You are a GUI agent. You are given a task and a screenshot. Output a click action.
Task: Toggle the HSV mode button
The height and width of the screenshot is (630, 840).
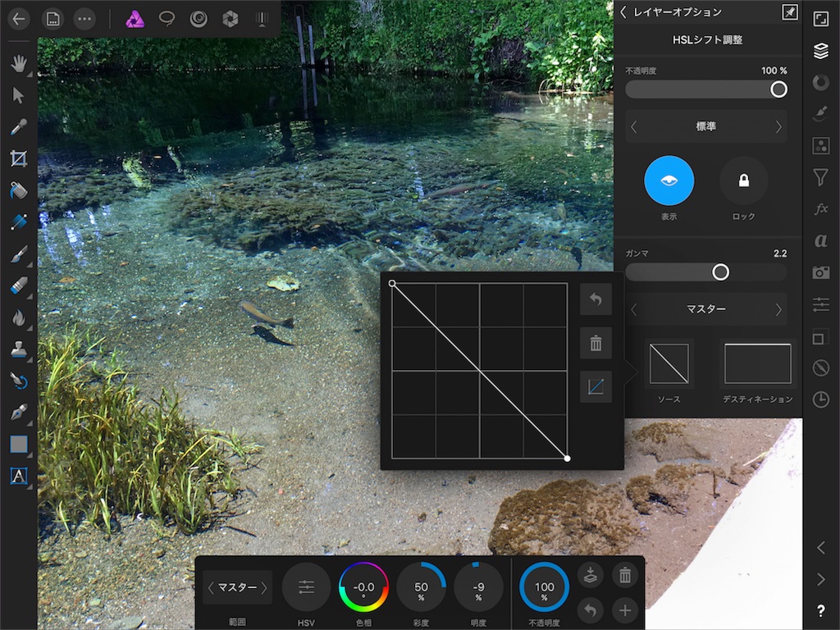(306, 587)
